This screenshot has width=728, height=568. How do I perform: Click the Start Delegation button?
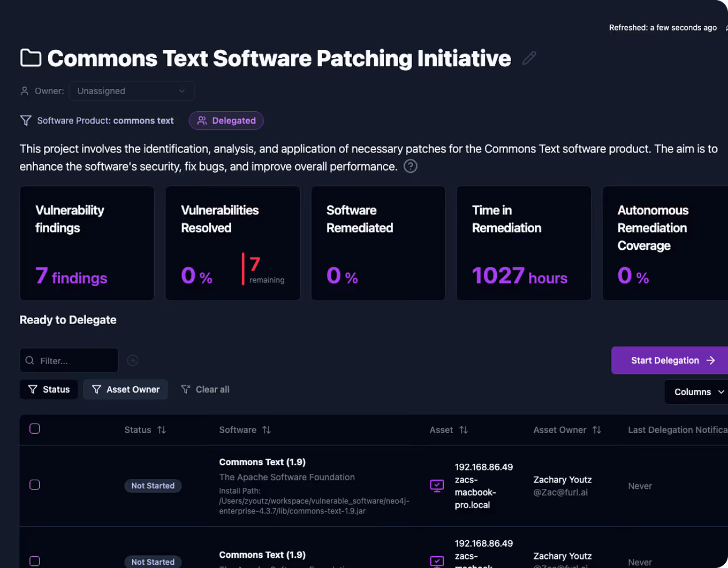pos(670,360)
